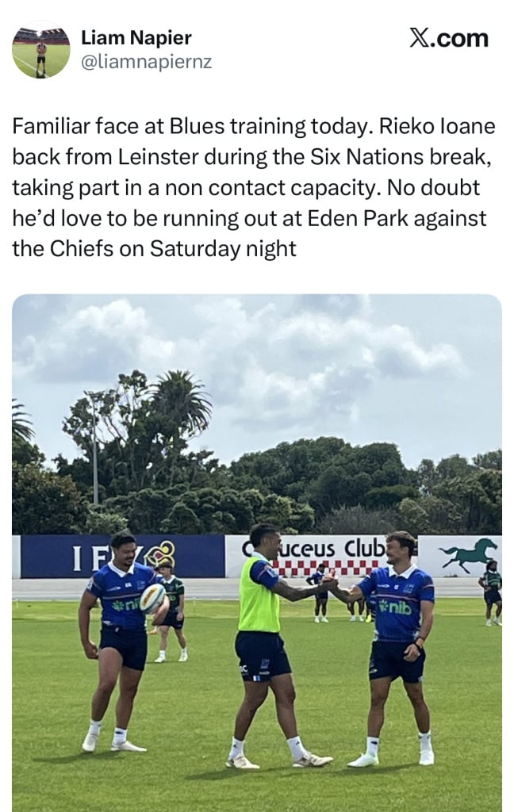Click the tweet text about Rieko Ioane
The height and width of the screenshot is (812, 514).
click(x=254, y=187)
